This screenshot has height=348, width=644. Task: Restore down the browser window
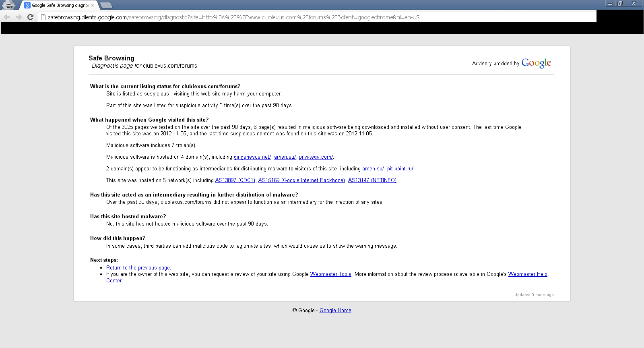click(620, 3)
